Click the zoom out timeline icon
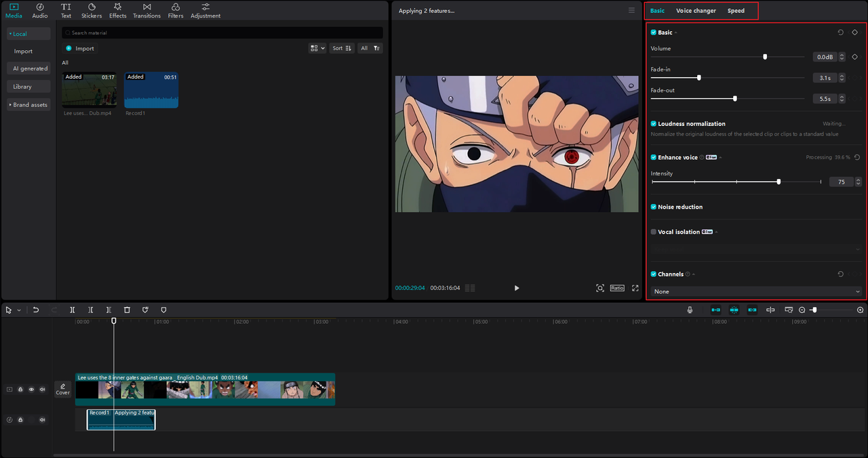Image resolution: width=868 pixels, height=458 pixels. (802, 310)
